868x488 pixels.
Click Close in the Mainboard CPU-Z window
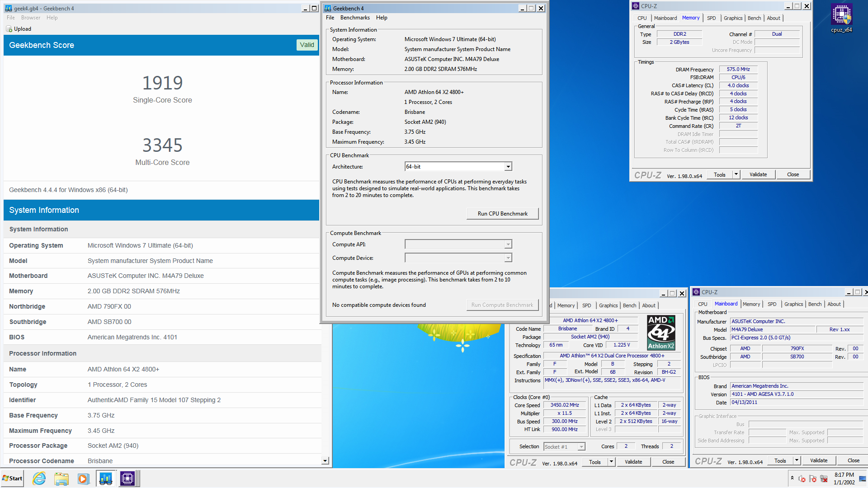pos(853,460)
